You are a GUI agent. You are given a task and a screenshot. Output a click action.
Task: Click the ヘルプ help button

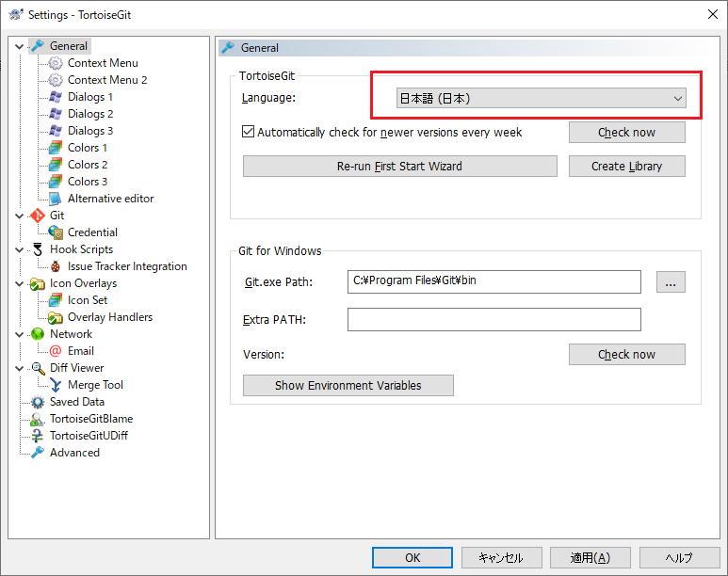(679, 557)
